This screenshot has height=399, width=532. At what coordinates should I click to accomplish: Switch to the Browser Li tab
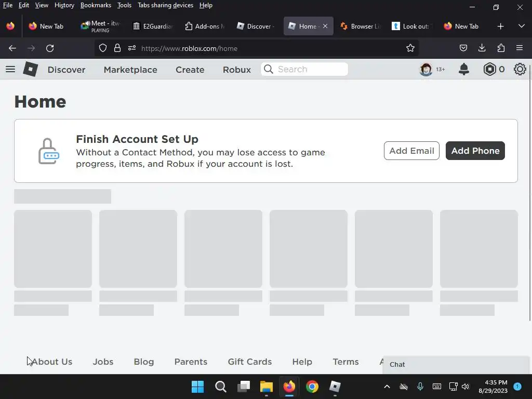click(x=361, y=26)
